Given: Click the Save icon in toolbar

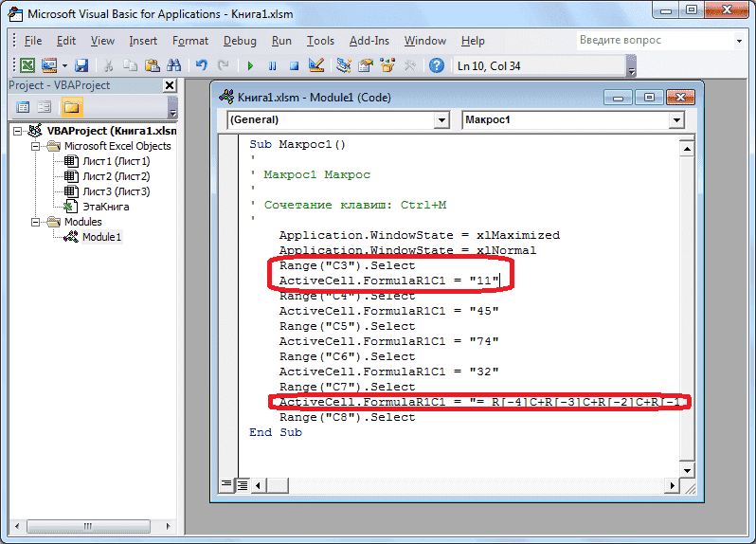Looking at the screenshot, I should (81, 66).
